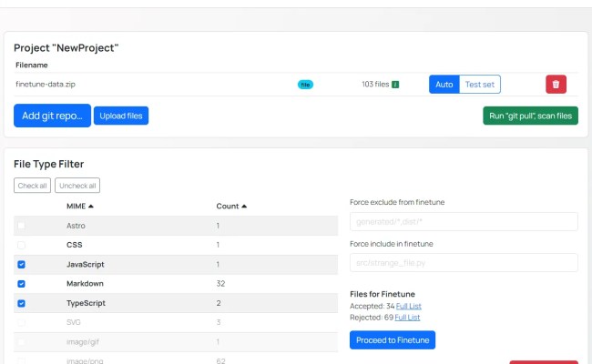Delete finetune-data.zip with the trash icon
This screenshot has height=364, width=592.
click(556, 84)
